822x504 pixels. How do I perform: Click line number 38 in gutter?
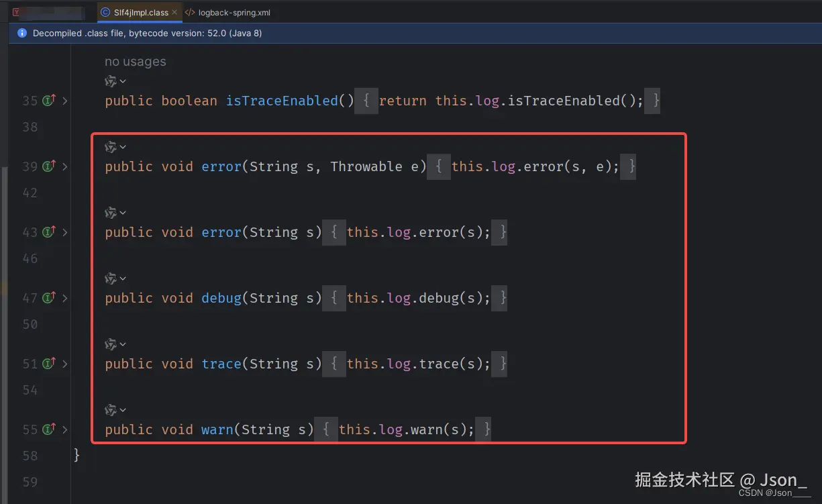click(30, 127)
